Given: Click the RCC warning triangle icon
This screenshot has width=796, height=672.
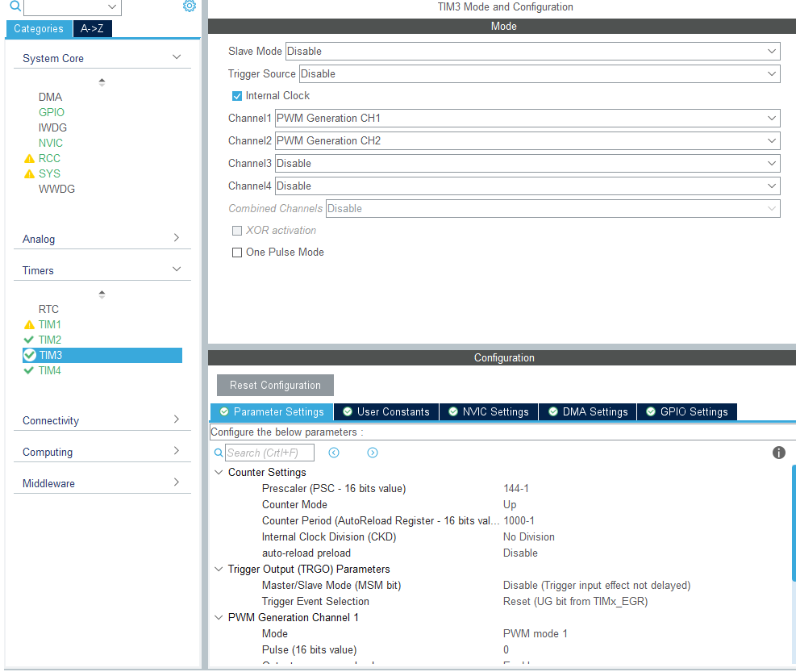Looking at the screenshot, I should coord(30,159).
